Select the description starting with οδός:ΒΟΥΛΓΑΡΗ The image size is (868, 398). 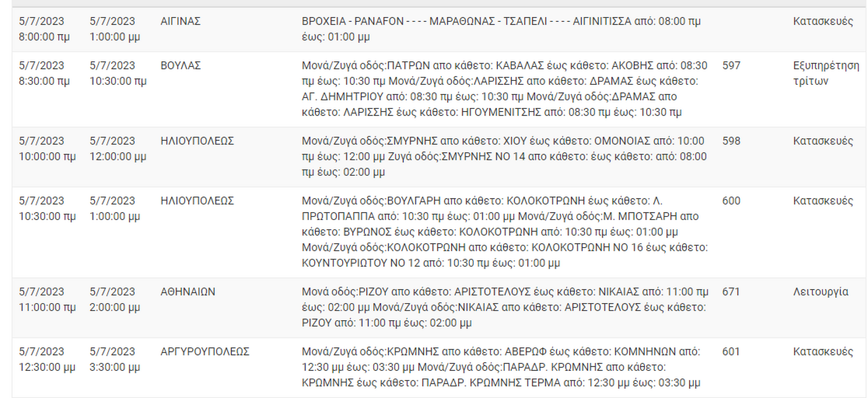(x=505, y=232)
